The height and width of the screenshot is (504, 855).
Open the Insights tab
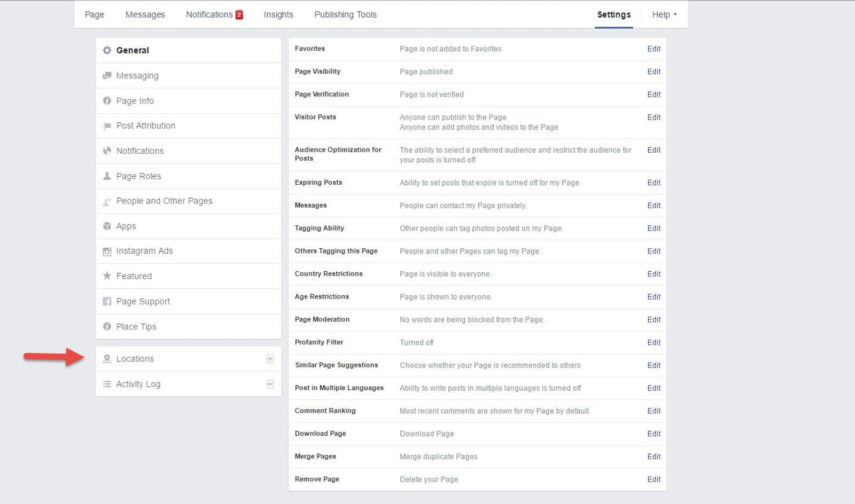(x=278, y=14)
